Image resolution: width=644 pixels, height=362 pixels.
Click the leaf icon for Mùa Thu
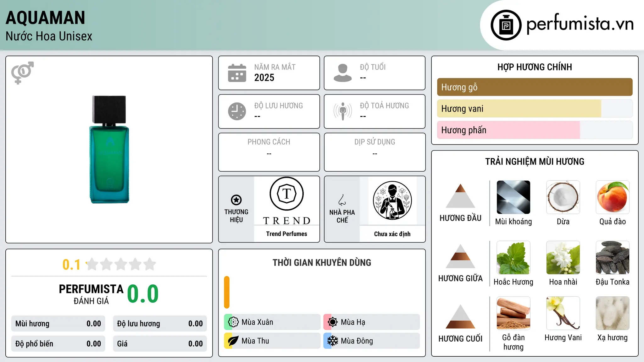coord(233,341)
